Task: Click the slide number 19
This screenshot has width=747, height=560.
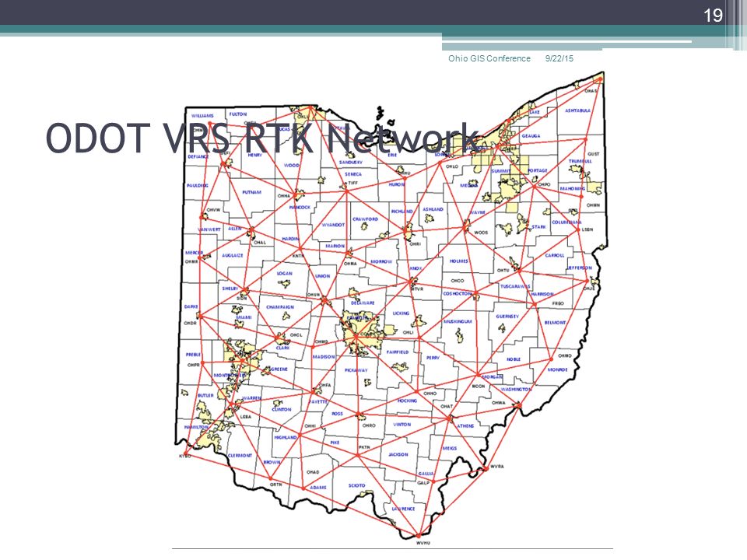Action: pos(714,16)
